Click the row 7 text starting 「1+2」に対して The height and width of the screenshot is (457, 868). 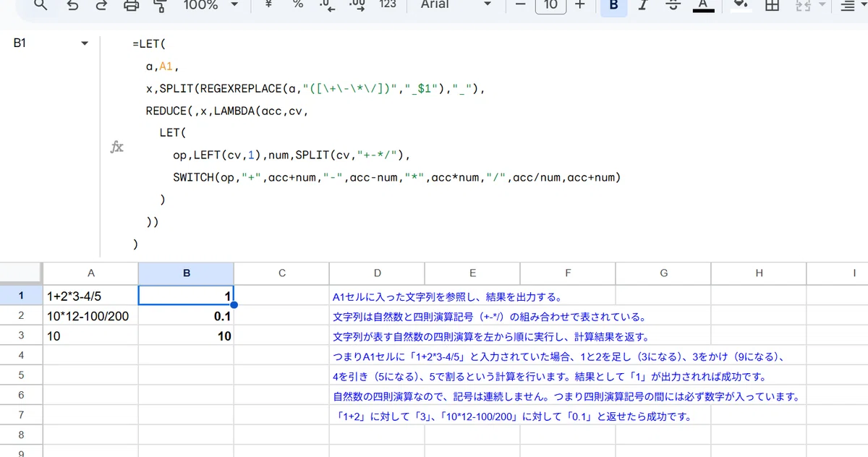point(513,416)
